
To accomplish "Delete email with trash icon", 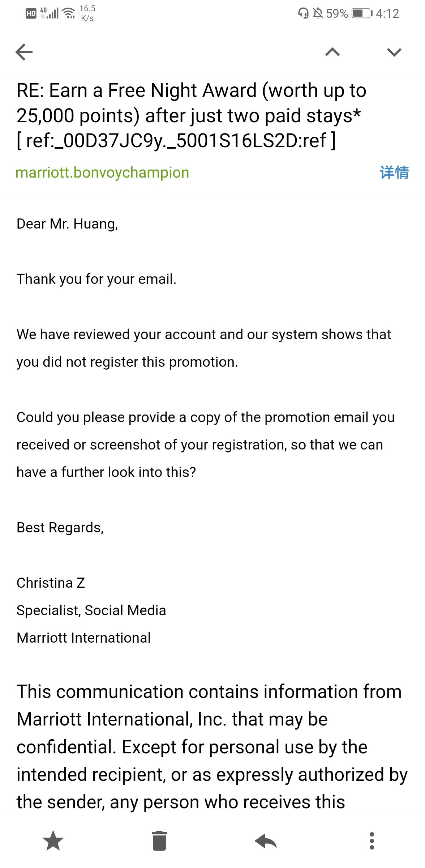I will pyautogui.click(x=159, y=841).
